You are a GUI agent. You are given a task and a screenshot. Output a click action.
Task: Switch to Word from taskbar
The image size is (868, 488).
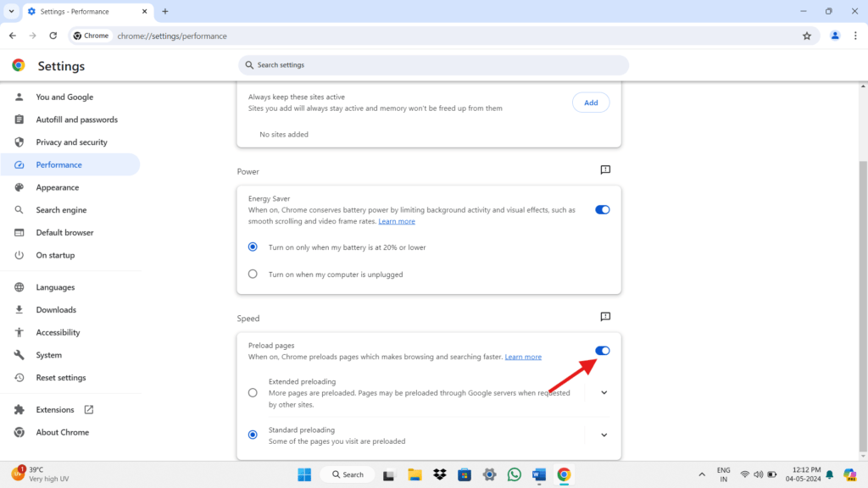pyautogui.click(x=539, y=474)
